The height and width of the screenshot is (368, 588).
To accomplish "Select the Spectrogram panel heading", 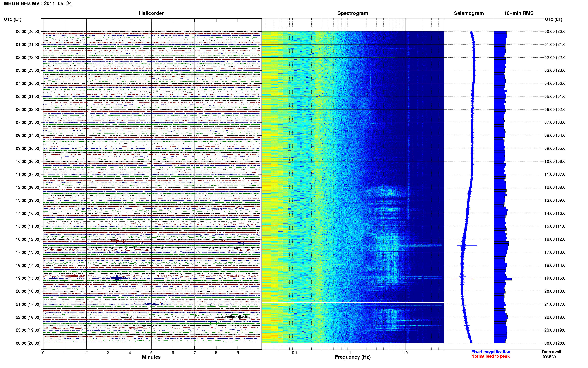I will tap(353, 13).
